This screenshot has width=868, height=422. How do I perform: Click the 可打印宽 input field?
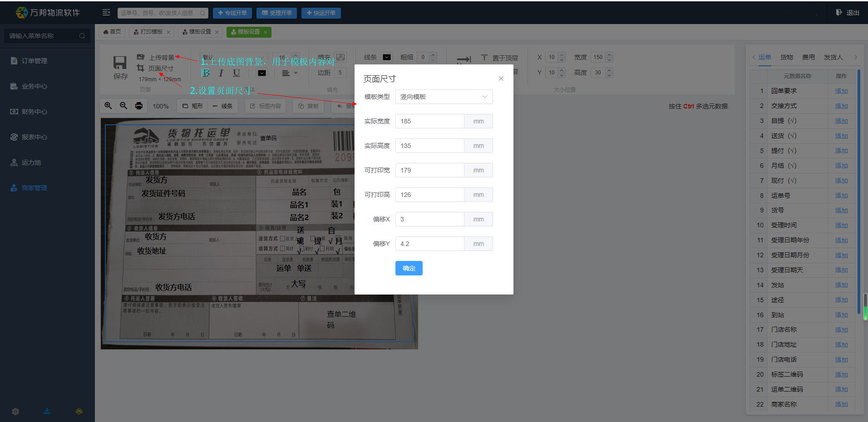pos(429,170)
